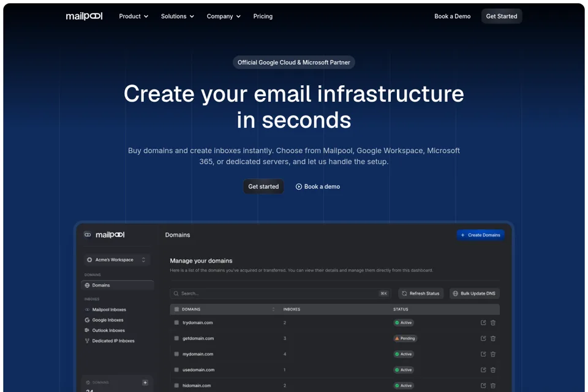Click the domain Search field
This screenshot has height=392, width=588.
tap(281, 293)
